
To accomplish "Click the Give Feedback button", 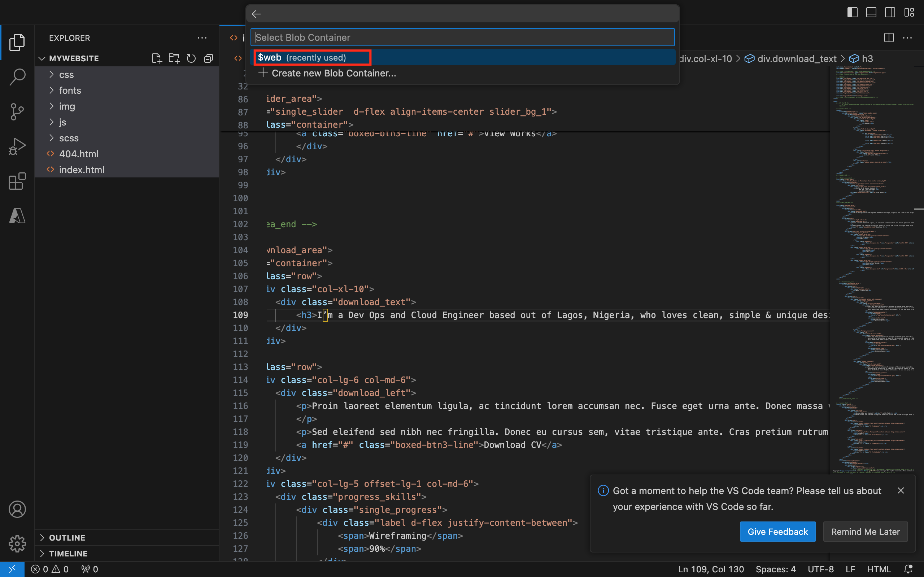I will pyautogui.click(x=777, y=532).
